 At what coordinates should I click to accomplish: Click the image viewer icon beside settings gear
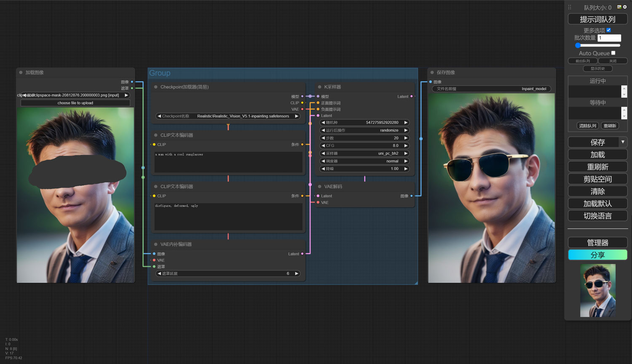[x=619, y=7]
